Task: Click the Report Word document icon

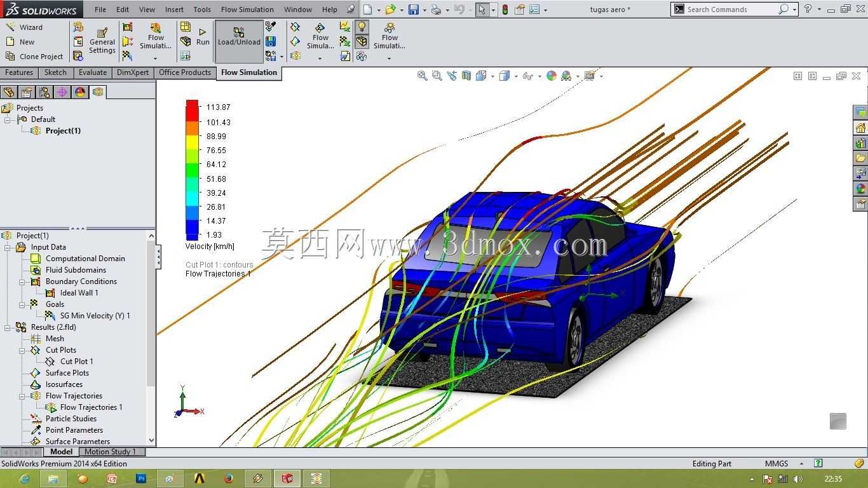Action: click(x=344, y=56)
